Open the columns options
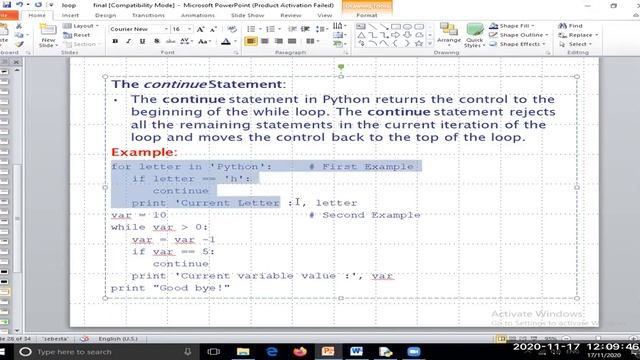640x360 pixels. coord(313,41)
